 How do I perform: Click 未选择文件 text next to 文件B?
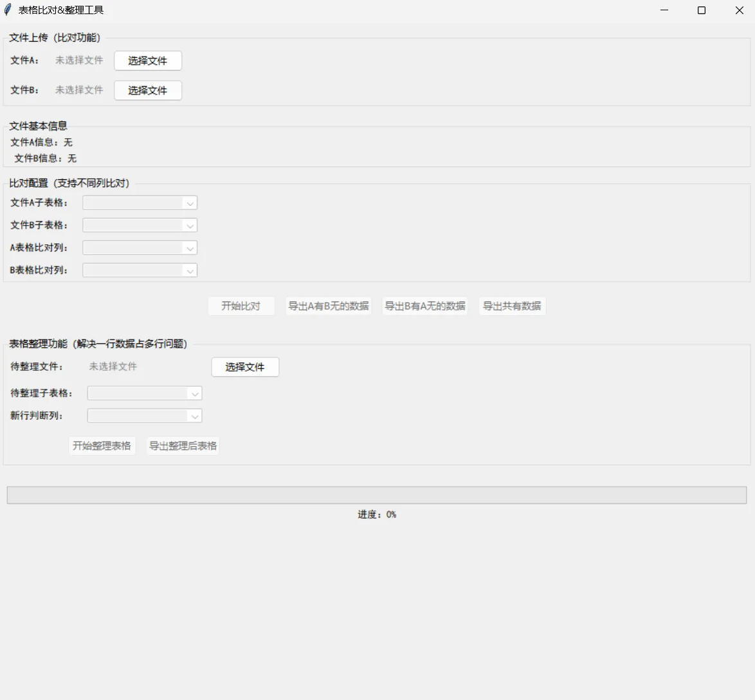[80, 90]
